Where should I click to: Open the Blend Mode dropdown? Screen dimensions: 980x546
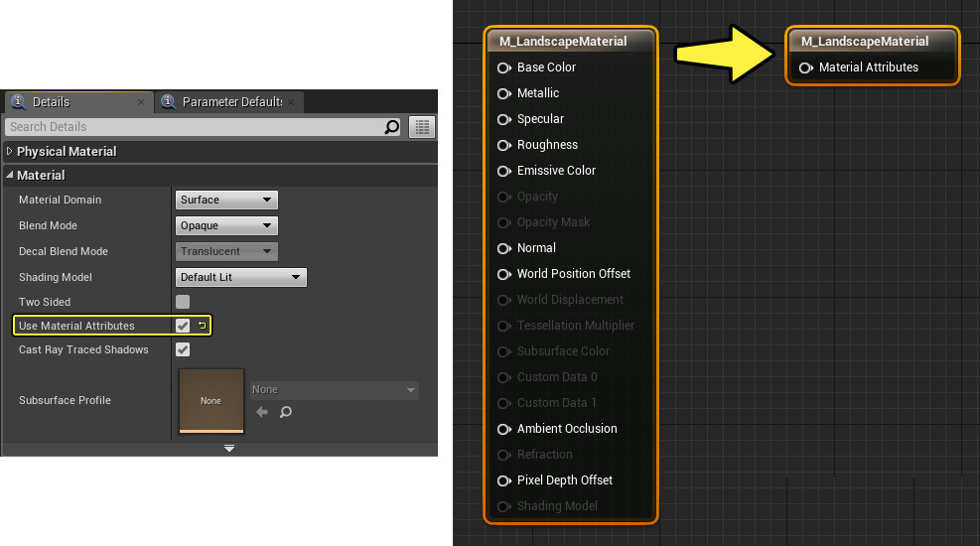[226, 225]
